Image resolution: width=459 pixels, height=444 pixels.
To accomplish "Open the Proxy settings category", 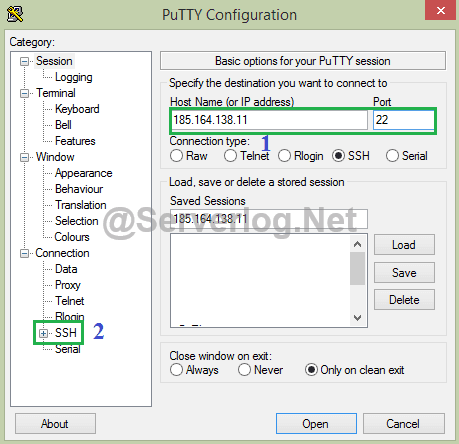I will (68, 285).
